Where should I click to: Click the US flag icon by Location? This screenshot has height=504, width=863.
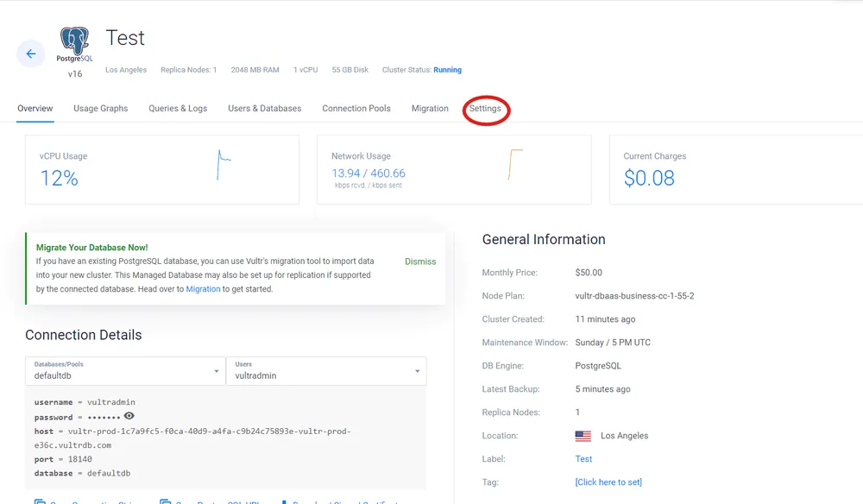pyautogui.click(x=583, y=436)
